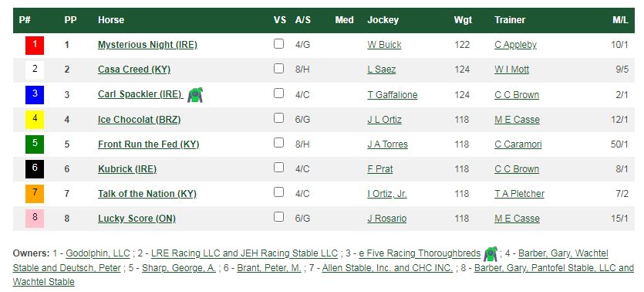
Task: Click the M/L column header
Action: point(621,20)
